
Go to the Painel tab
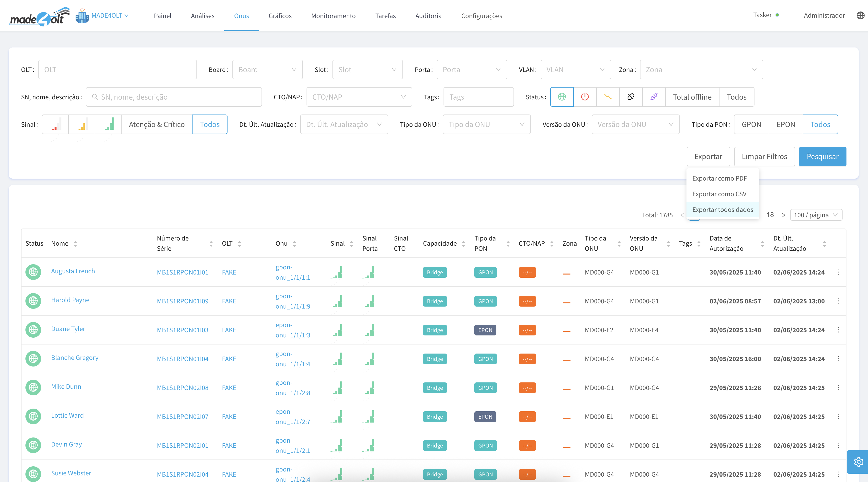point(162,16)
